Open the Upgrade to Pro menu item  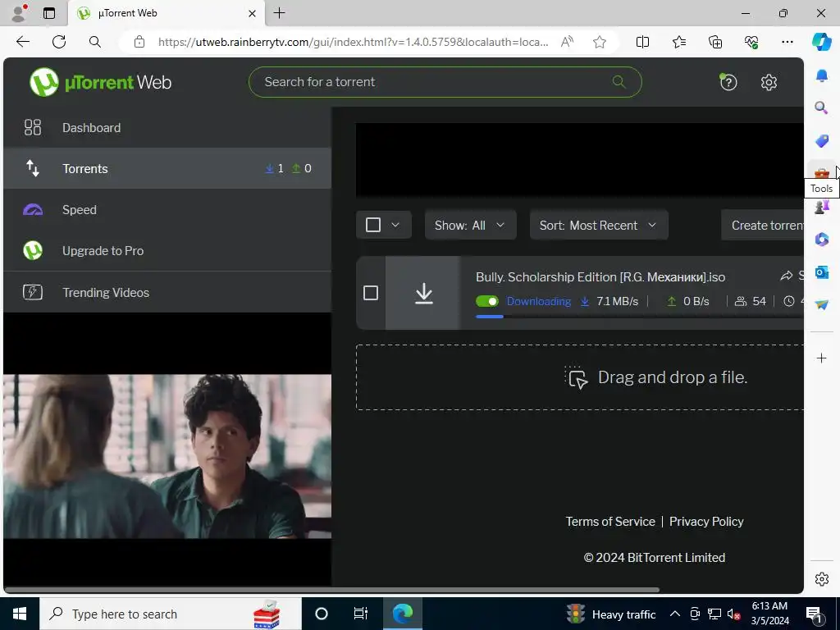click(167, 251)
